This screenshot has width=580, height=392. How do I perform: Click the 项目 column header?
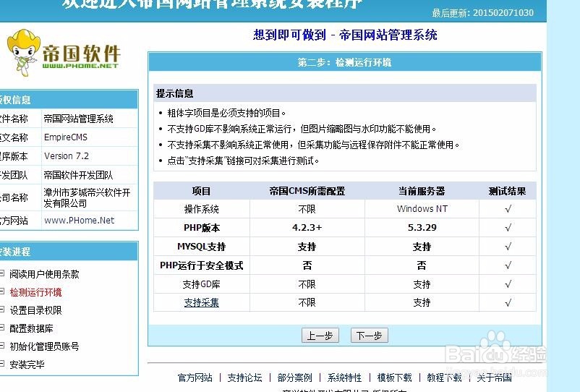coord(201,191)
